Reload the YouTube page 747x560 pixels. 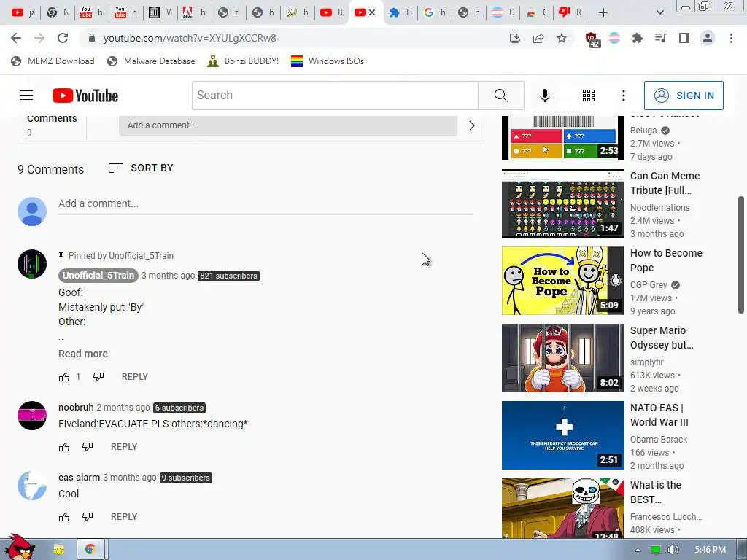coord(63,38)
